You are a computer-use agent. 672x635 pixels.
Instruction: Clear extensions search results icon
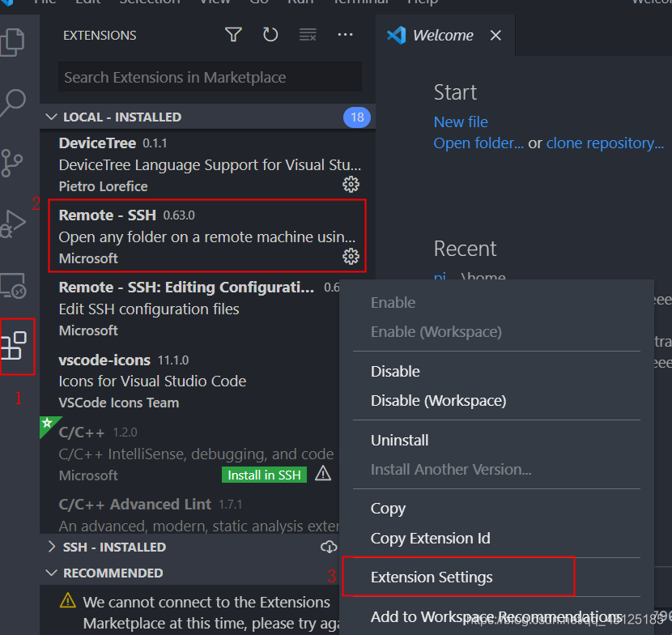point(308,35)
